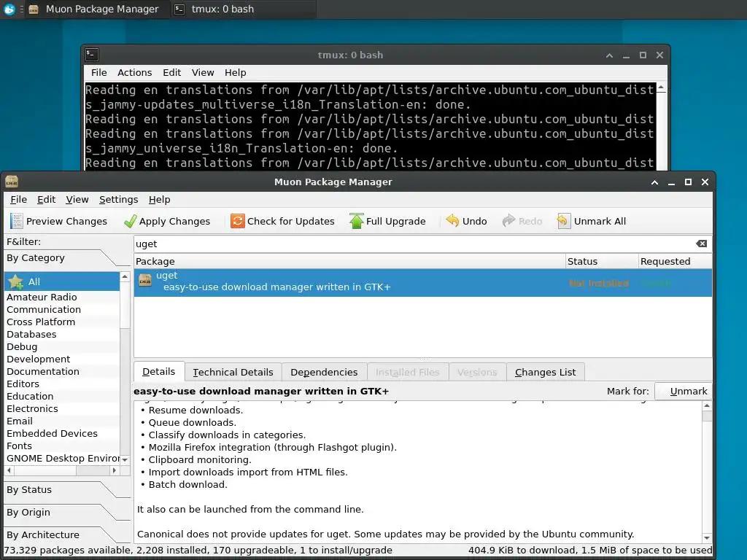Switch to the Technical Details tab
The image size is (747, 560).
point(233,372)
